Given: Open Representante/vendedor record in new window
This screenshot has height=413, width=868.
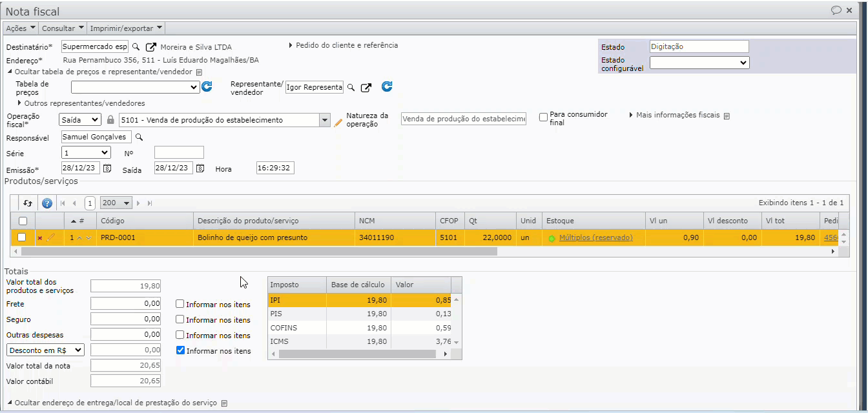Looking at the screenshot, I should pos(366,88).
